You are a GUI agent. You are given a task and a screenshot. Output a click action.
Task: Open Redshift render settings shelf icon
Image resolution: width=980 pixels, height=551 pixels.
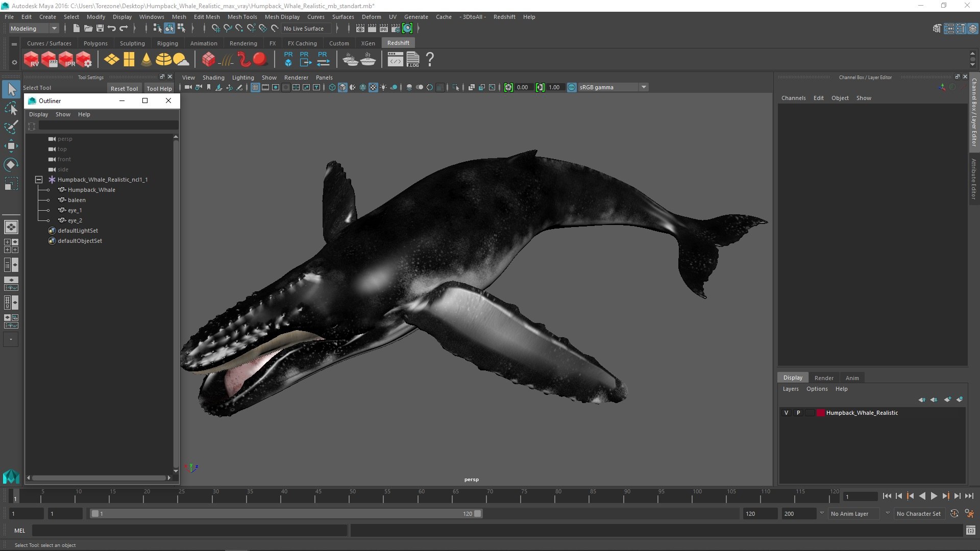pos(84,59)
